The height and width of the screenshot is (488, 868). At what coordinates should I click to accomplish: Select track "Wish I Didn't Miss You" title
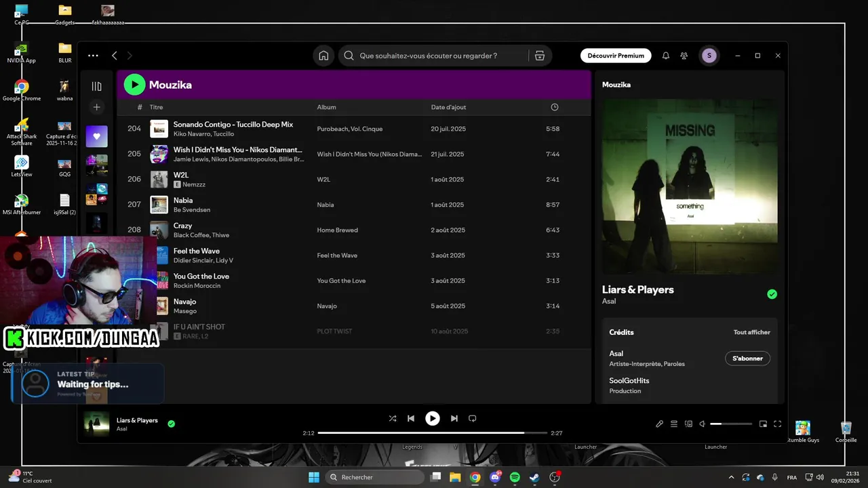point(238,150)
